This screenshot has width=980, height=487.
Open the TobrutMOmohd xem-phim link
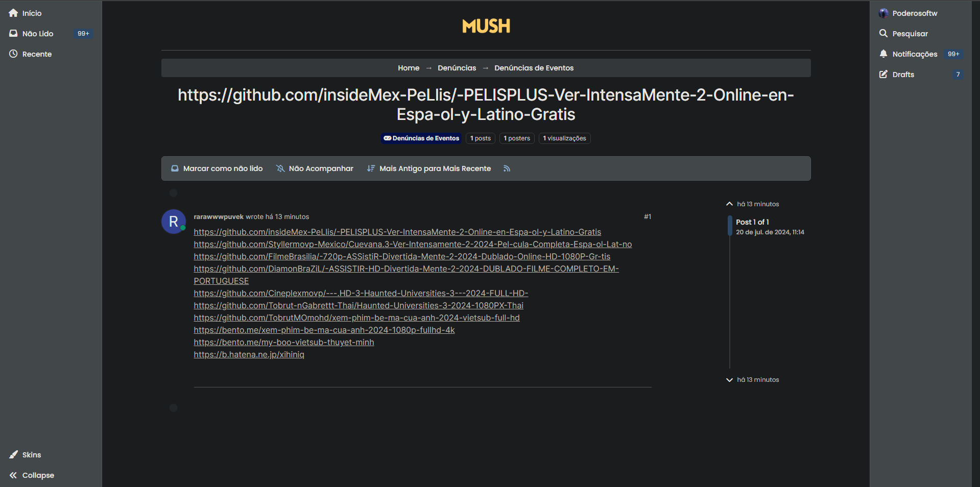356,318
